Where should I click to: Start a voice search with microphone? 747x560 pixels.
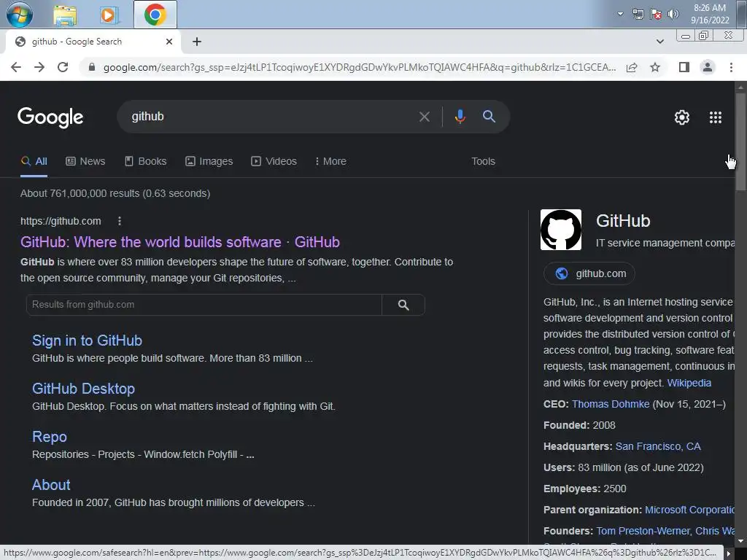pos(460,117)
